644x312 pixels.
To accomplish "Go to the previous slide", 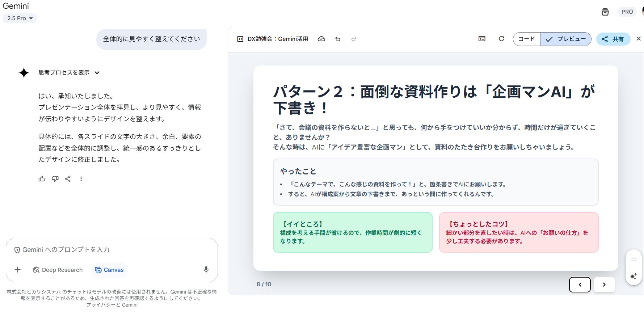I will (x=580, y=284).
